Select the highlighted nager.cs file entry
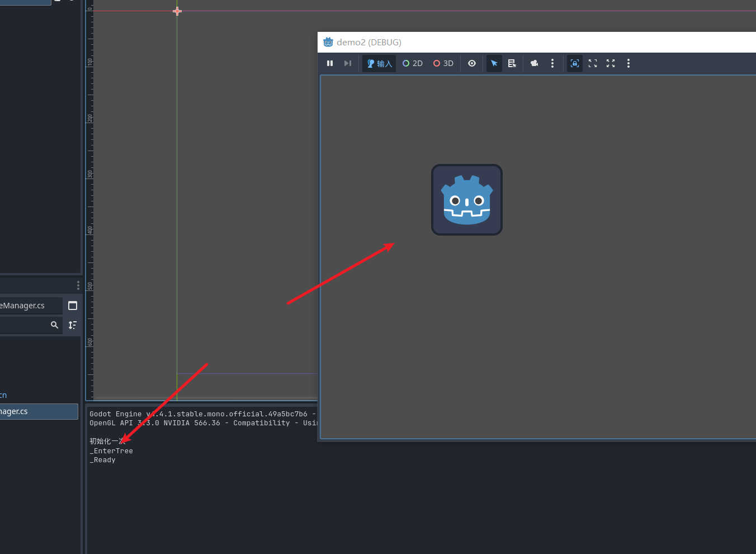 pyautogui.click(x=39, y=411)
